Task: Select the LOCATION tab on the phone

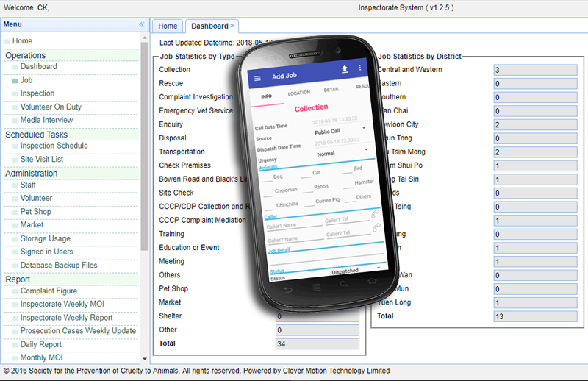Action: pos(299,93)
